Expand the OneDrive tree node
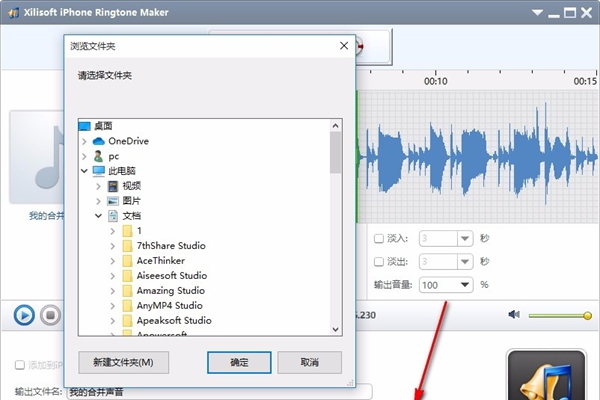The height and width of the screenshot is (400, 600). [84, 142]
